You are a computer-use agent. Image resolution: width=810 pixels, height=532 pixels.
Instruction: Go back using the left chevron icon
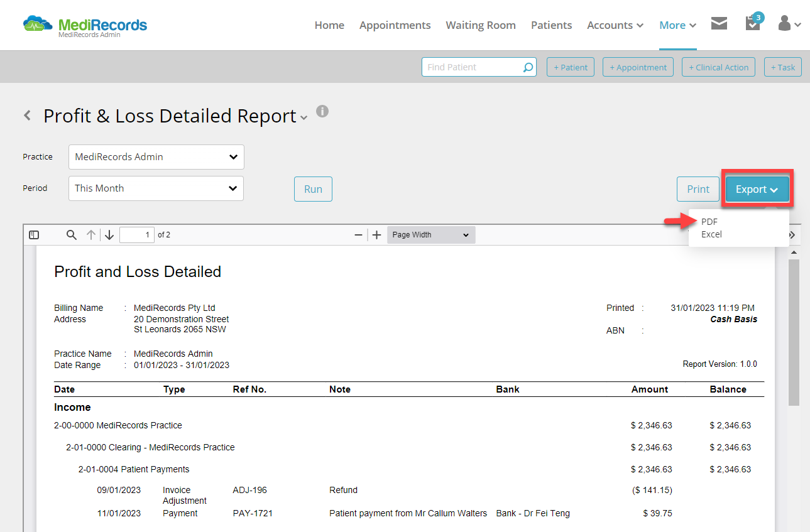coord(27,116)
